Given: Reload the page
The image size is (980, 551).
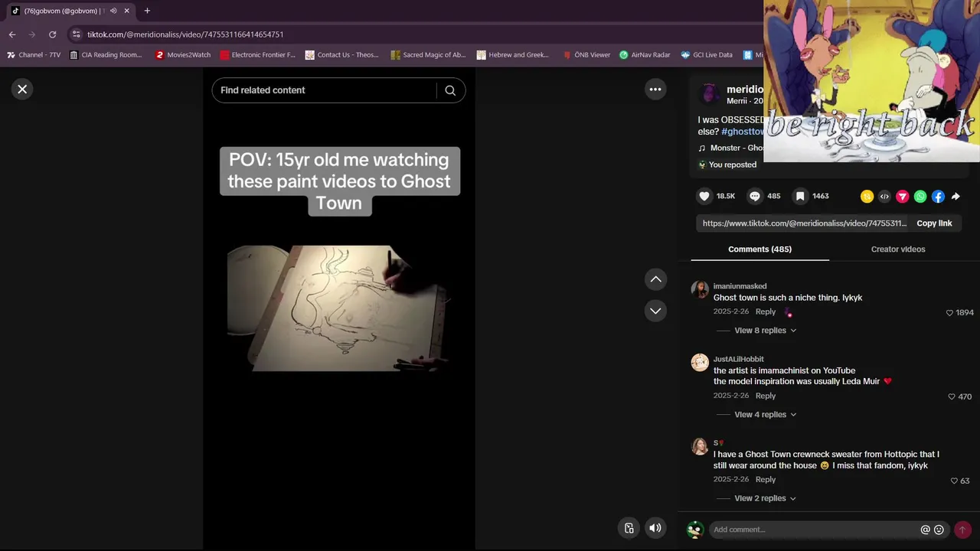Looking at the screenshot, I should click(52, 34).
